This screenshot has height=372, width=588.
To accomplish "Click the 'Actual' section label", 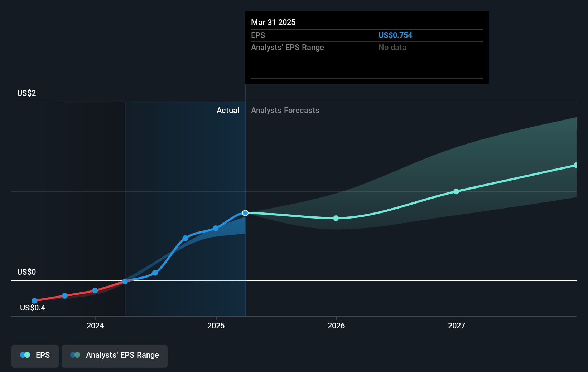I will [228, 110].
